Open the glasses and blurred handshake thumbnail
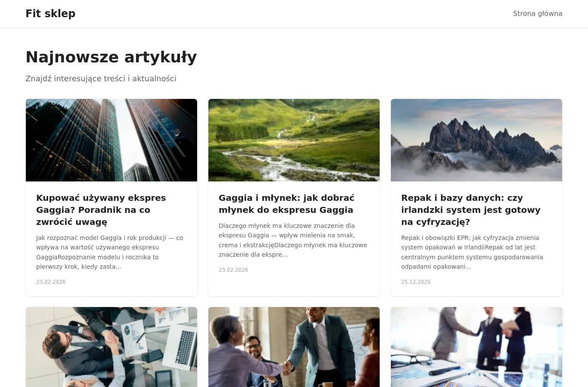This screenshot has height=387, width=588. coord(477,347)
